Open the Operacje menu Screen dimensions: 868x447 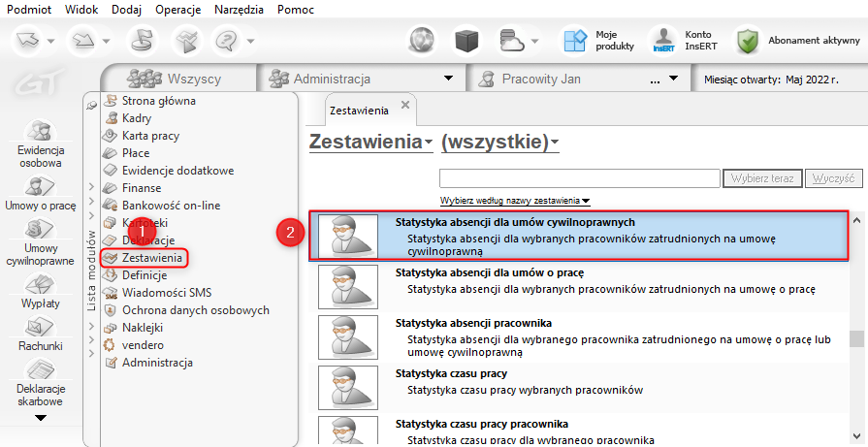pyautogui.click(x=178, y=10)
